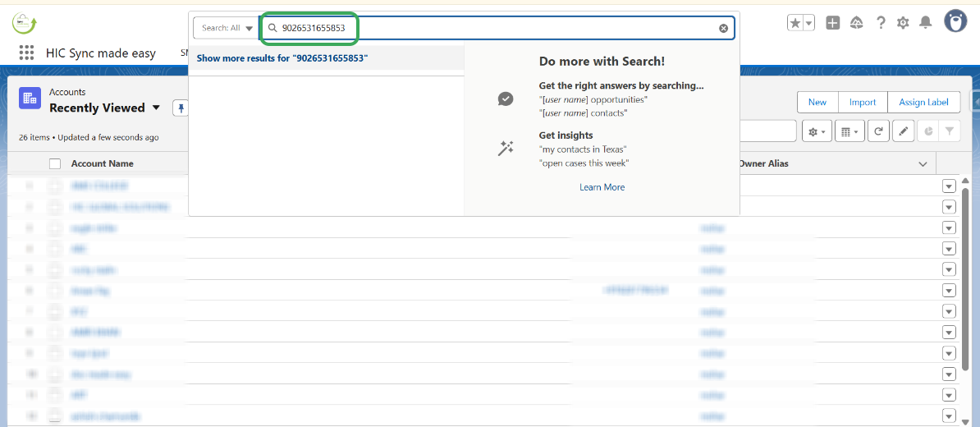Open the Recently Viewed list view dropdown
This screenshot has width=980, height=427.
(153, 108)
